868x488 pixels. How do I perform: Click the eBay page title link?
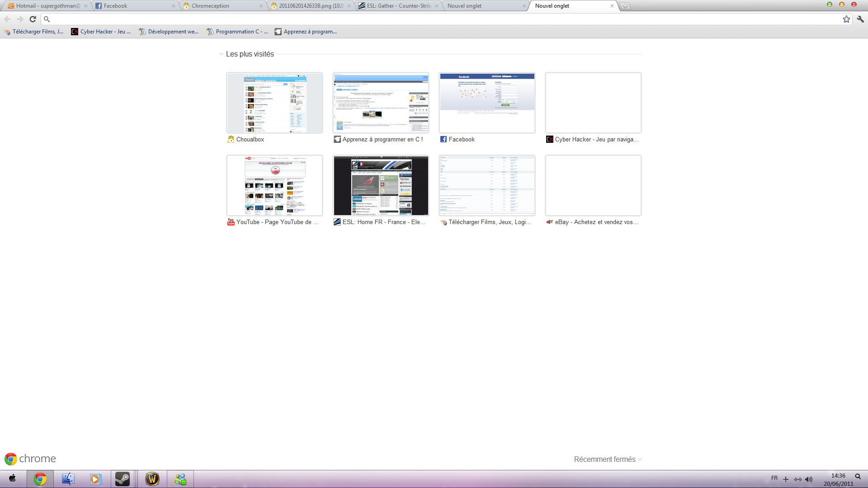click(x=596, y=222)
